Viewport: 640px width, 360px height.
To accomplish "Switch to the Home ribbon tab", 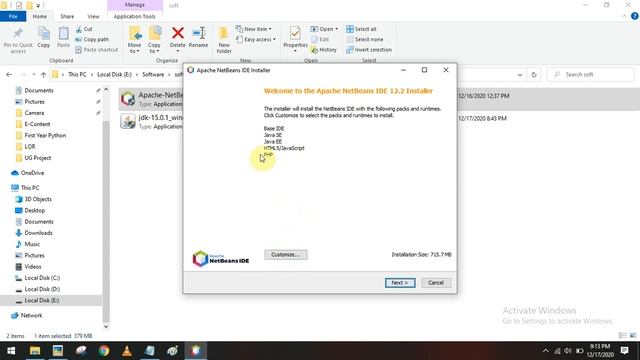I will click(x=40, y=16).
